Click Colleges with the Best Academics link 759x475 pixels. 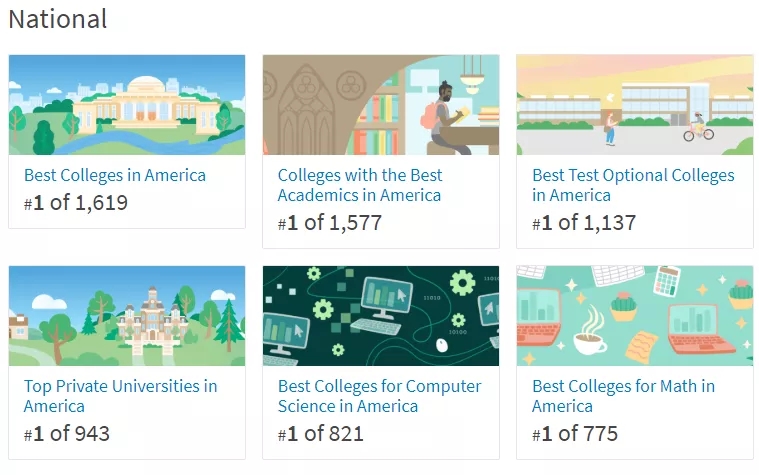pos(359,185)
